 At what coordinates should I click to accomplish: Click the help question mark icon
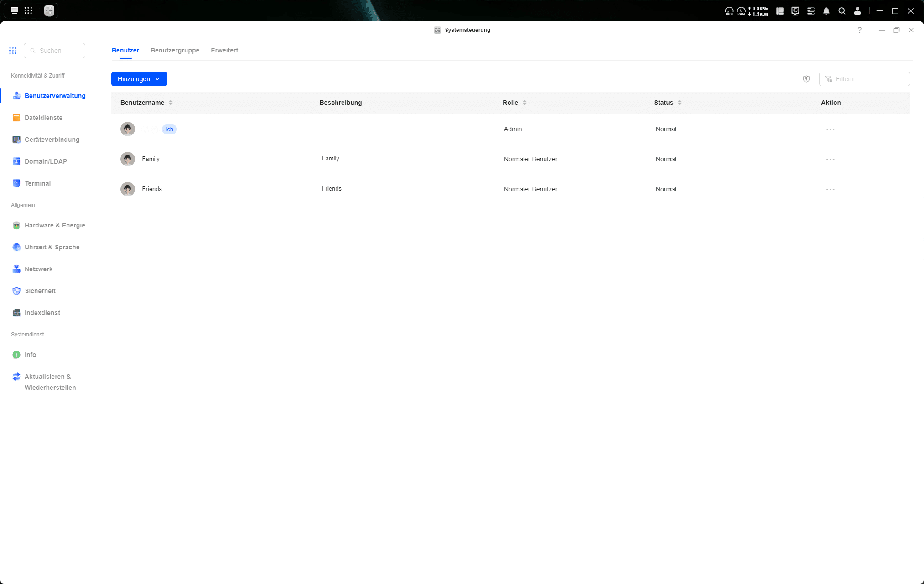click(x=860, y=30)
